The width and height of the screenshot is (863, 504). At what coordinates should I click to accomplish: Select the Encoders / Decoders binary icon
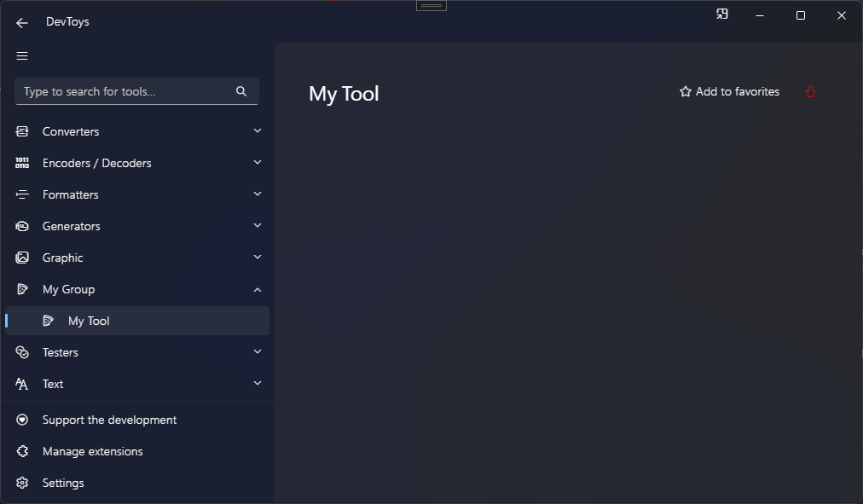pos(22,163)
